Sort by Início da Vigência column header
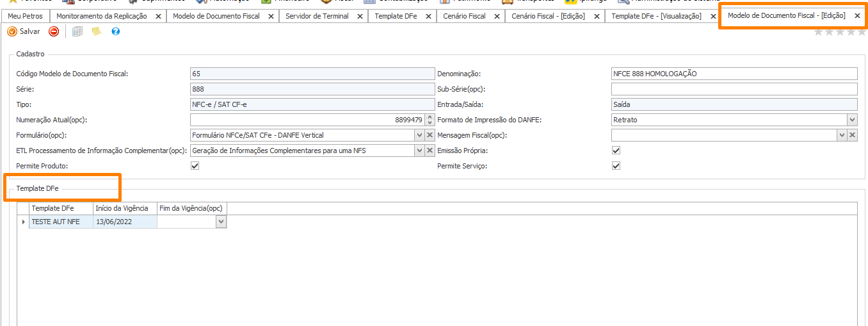The height and width of the screenshot is (326, 868). [x=125, y=208]
